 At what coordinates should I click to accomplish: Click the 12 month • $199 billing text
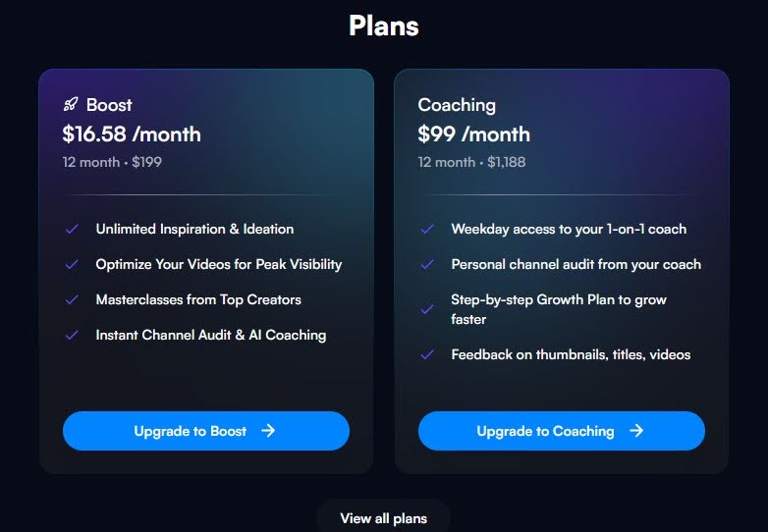tap(112, 162)
